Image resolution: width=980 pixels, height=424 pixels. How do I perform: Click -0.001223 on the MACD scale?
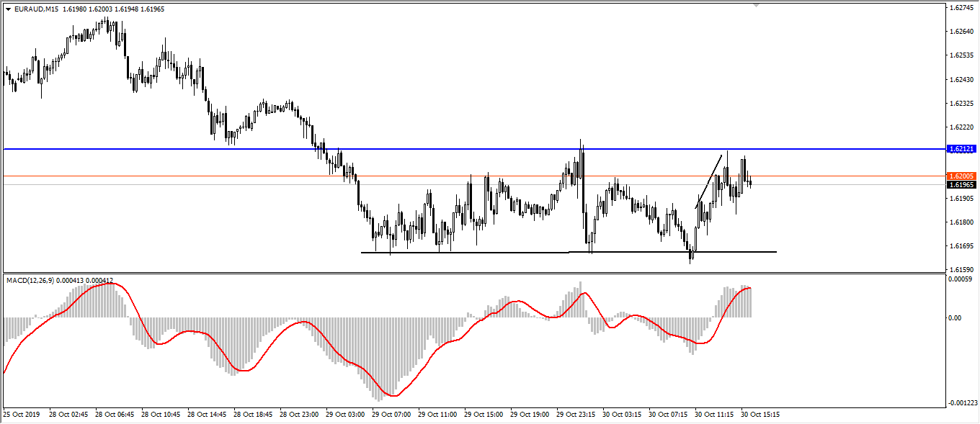pos(963,403)
